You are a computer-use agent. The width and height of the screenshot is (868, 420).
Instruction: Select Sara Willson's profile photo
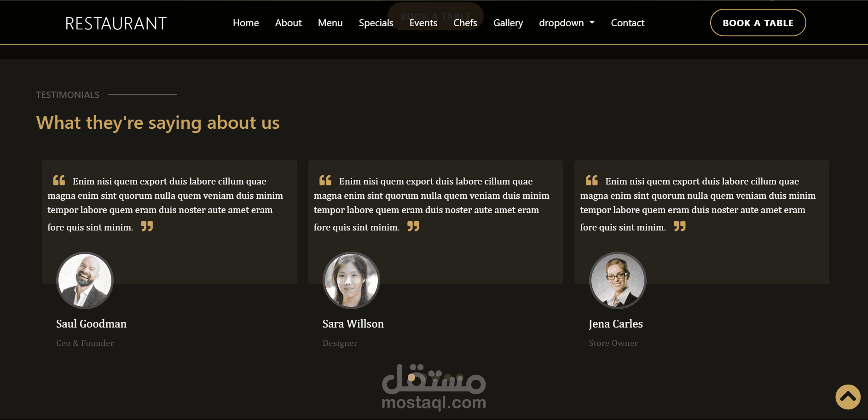pyautogui.click(x=351, y=280)
